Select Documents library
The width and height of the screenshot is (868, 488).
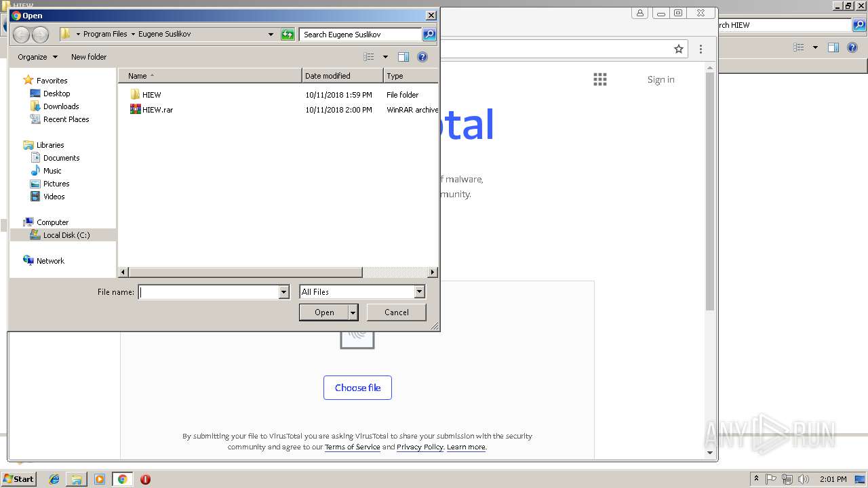(62, 158)
